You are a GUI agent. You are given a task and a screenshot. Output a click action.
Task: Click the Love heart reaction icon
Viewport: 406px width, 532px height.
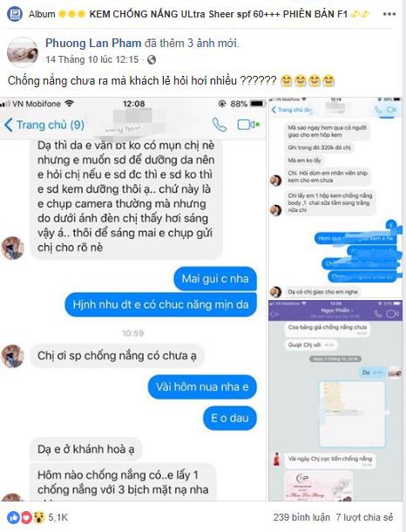(x=26, y=517)
